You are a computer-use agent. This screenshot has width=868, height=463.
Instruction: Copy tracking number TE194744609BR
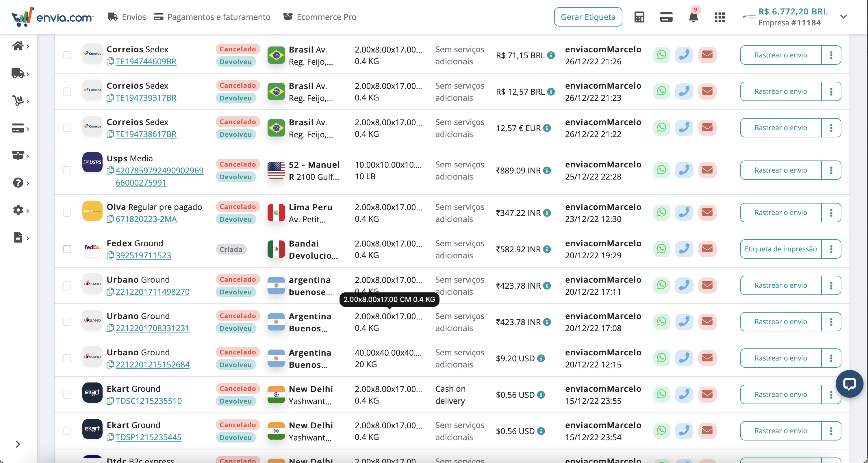[110, 61]
